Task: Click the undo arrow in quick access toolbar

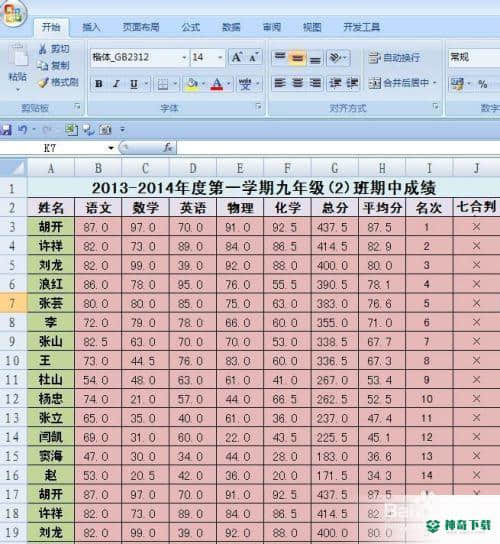Action: coord(23,130)
